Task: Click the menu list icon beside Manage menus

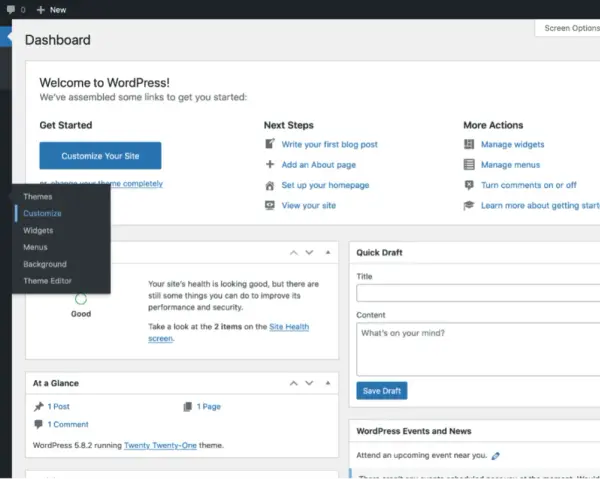Action: pos(469,164)
